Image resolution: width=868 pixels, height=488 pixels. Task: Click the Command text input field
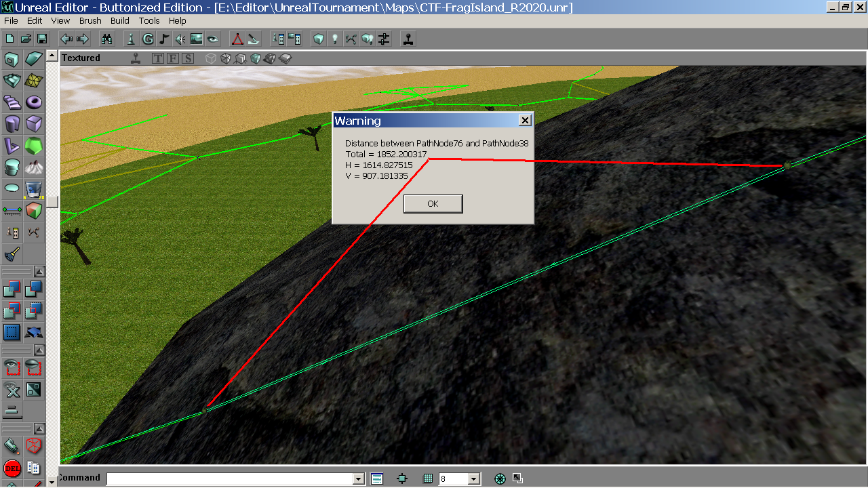pos(229,479)
